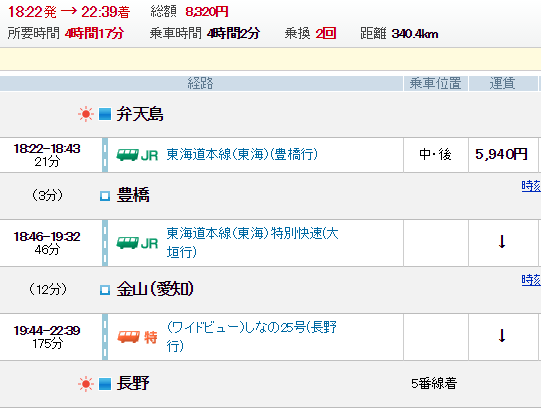
Task: Click blue square marker next to 弁天島
Action: coord(105,114)
